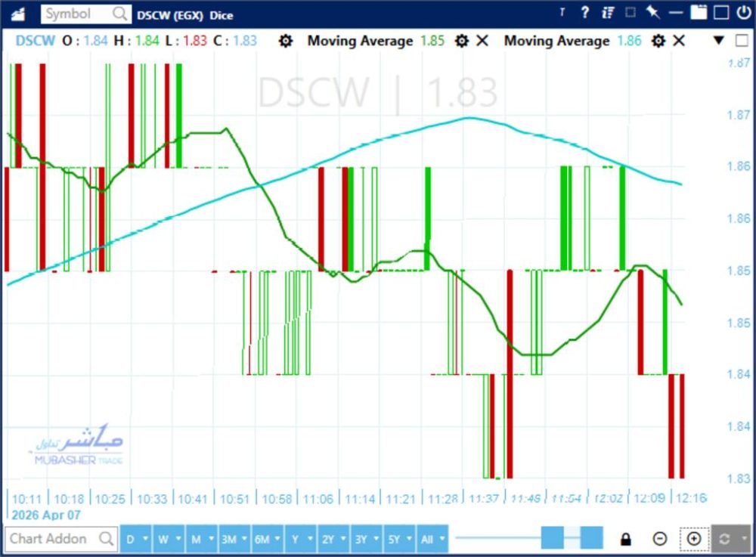The width and height of the screenshot is (756, 557).
Task: Open the DSCW symbol settings gear
Action: (285, 41)
